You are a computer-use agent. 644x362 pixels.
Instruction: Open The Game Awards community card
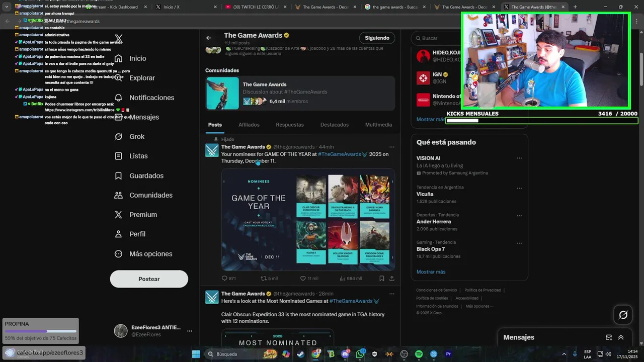[300, 93]
